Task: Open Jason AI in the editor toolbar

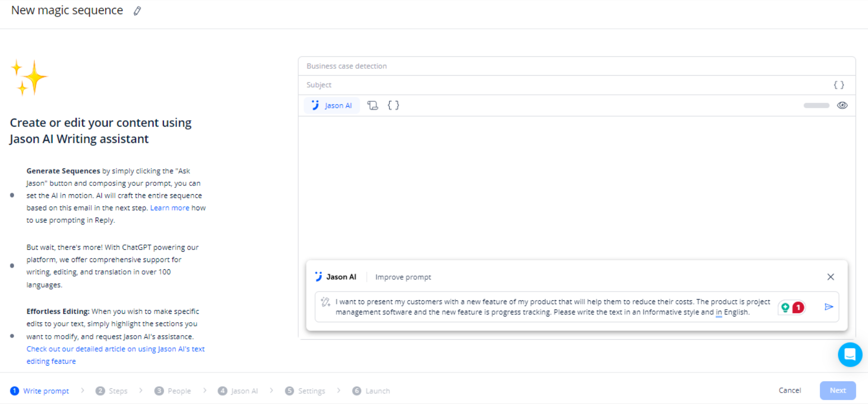Action: 332,105
